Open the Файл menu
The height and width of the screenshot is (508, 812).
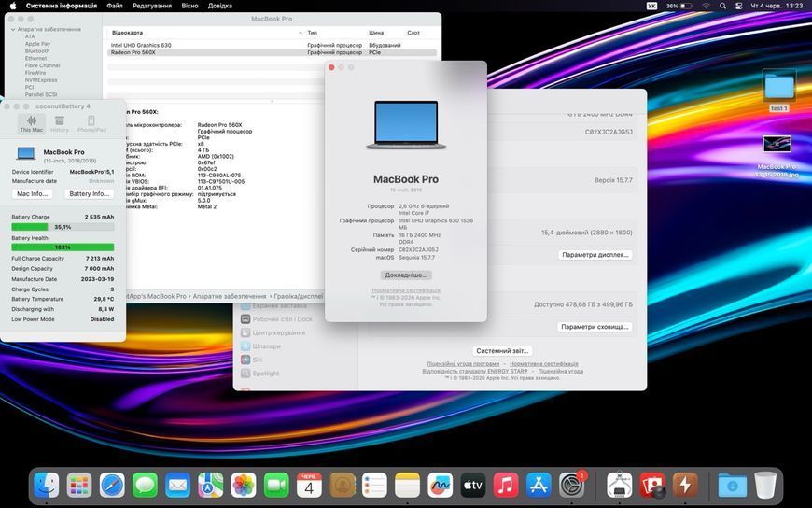point(115,6)
